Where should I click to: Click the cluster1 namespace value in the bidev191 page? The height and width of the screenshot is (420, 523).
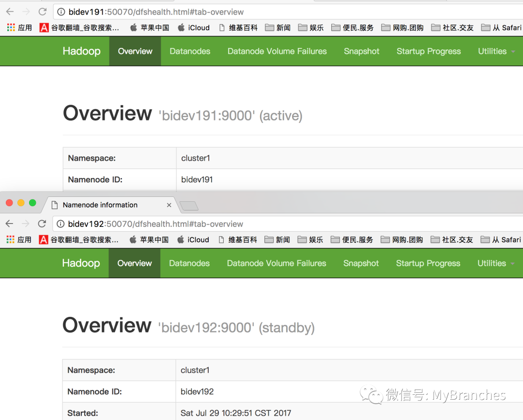(x=196, y=158)
